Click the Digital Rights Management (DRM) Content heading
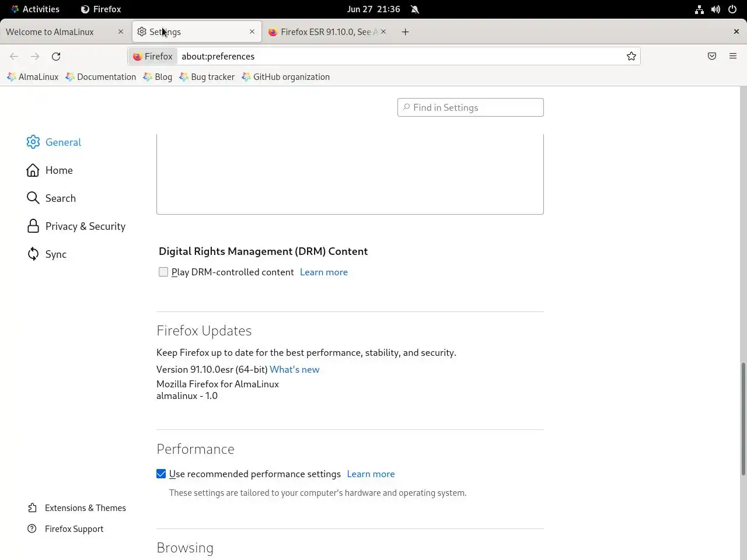Image resolution: width=747 pixels, height=560 pixels. click(x=263, y=251)
